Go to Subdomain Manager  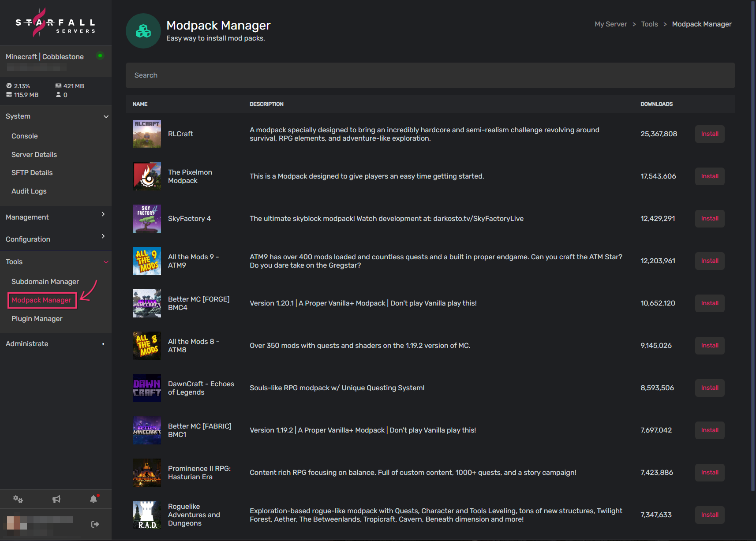pyautogui.click(x=45, y=282)
